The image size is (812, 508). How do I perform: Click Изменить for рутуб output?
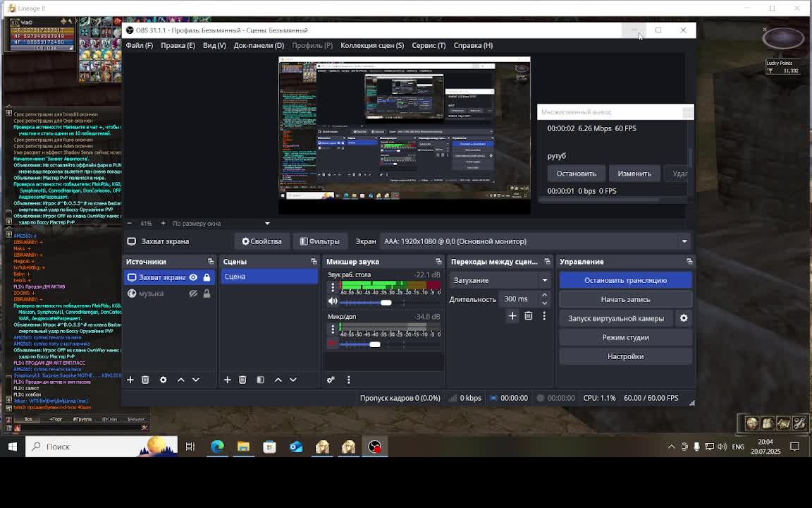tap(634, 174)
